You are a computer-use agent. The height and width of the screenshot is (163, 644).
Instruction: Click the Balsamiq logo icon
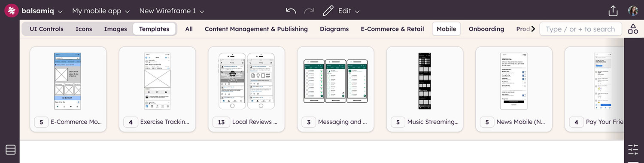click(12, 11)
